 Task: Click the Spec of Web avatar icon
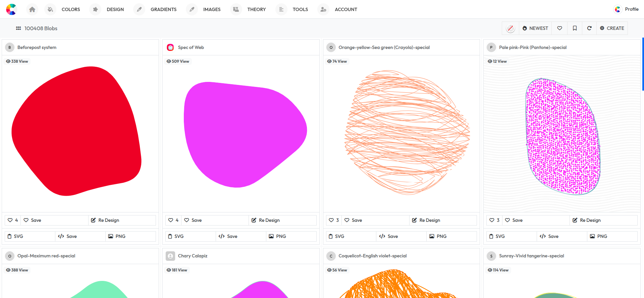170,47
